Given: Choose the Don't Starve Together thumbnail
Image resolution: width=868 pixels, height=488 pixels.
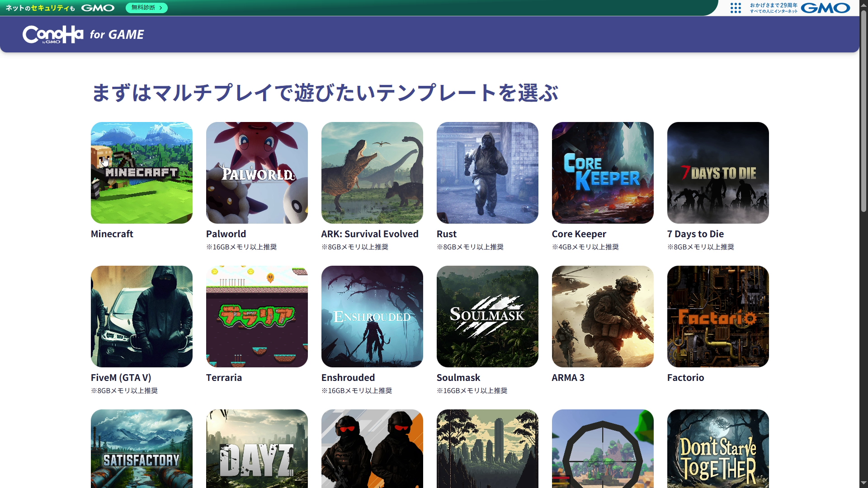Looking at the screenshot, I should 718,448.
